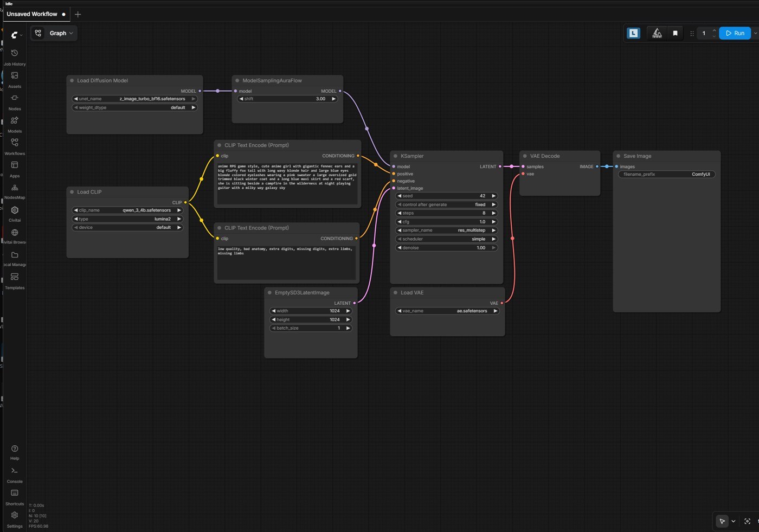Toggle collapse dot on negative CLIP Text Encode node
This screenshot has height=532, width=759.
click(219, 228)
